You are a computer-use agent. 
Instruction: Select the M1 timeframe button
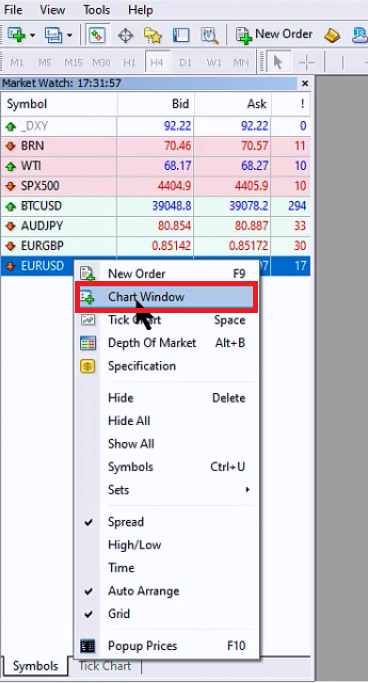click(x=17, y=63)
